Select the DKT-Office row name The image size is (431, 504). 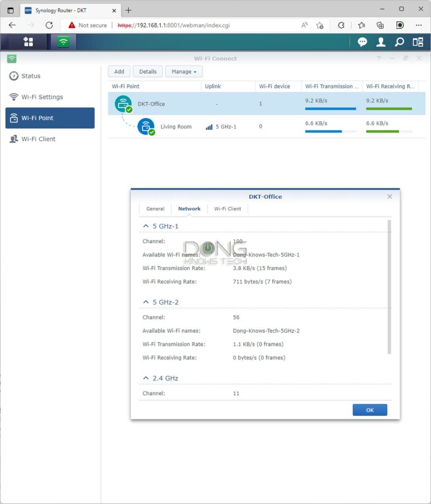(x=151, y=104)
